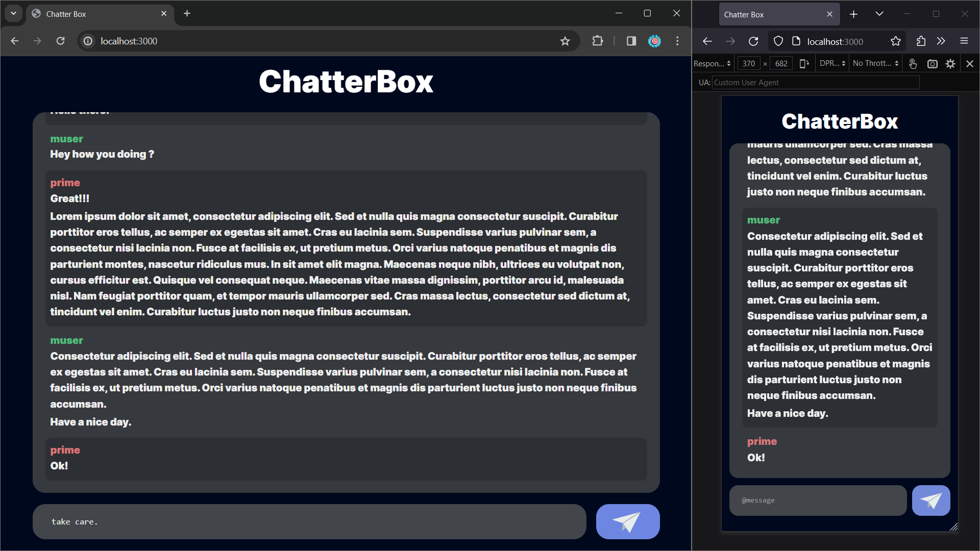The image size is (980, 551).
Task: Open Firefox hamburger application menu
Action: pyautogui.click(x=964, y=41)
